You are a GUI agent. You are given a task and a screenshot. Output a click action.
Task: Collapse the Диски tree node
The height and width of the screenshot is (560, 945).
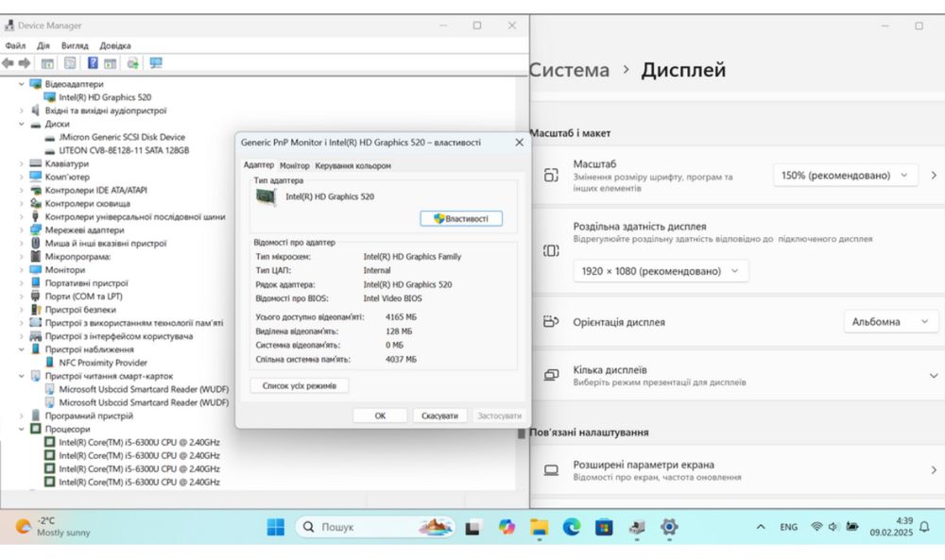point(21,124)
